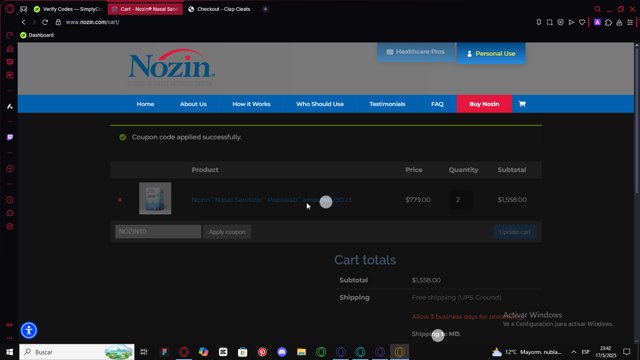The width and height of the screenshot is (640, 360).
Task: Click Update cart button
Action: tap(515, 232)
